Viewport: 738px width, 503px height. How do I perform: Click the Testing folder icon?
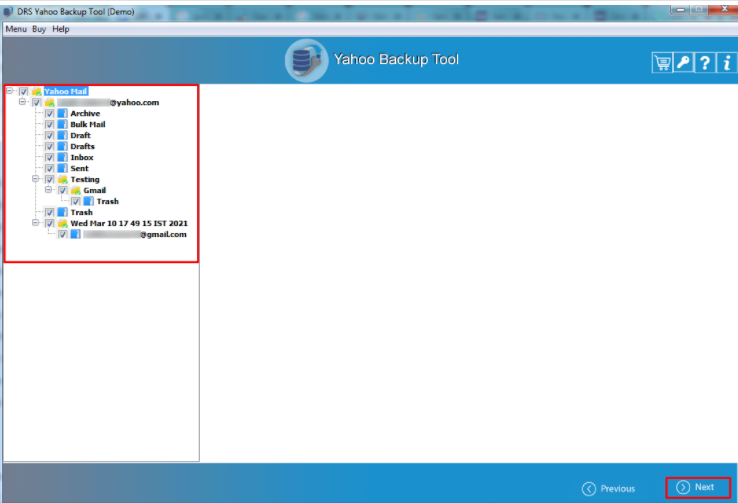point(63,179)
